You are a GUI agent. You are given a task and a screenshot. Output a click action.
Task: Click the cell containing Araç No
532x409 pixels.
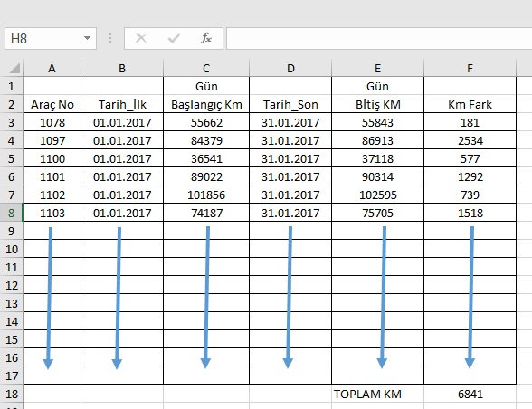point(52,104)
